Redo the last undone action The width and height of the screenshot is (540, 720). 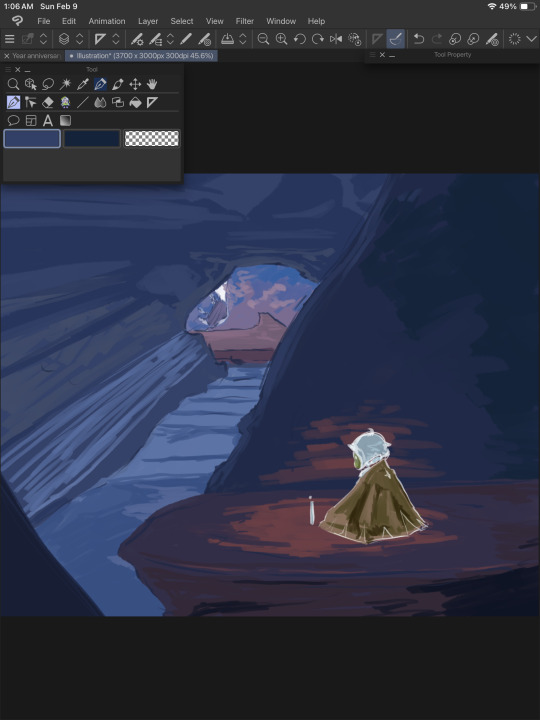click(x=437, y=39)
